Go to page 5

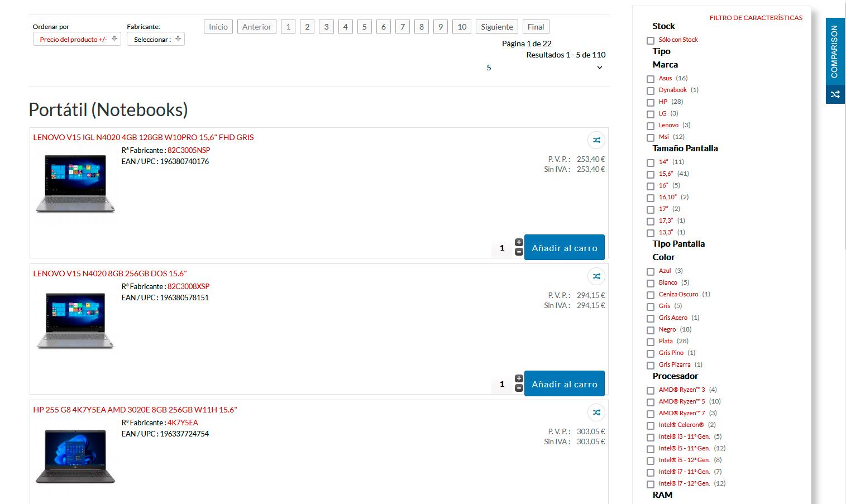(x=365, y=27)
